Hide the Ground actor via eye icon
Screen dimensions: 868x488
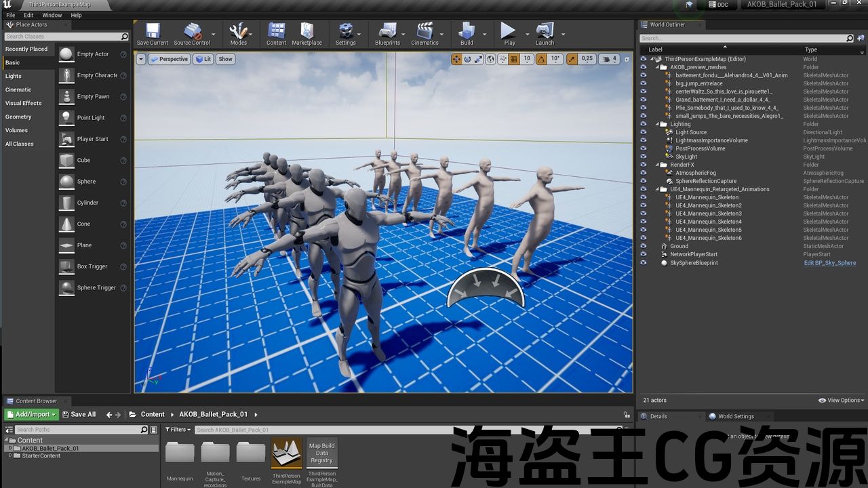tap(644, 246)
